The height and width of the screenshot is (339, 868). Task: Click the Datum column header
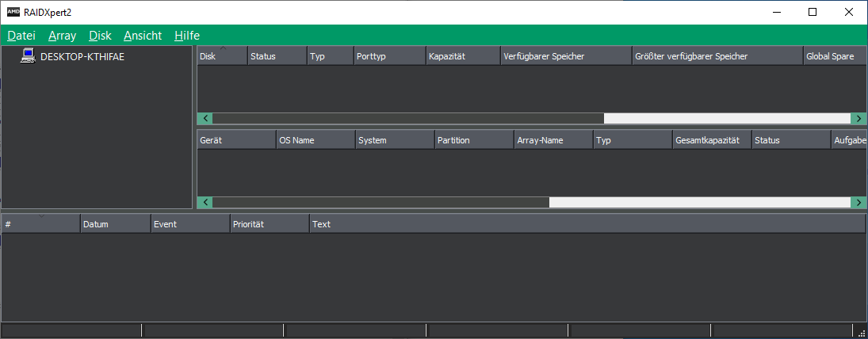(116, 224)
